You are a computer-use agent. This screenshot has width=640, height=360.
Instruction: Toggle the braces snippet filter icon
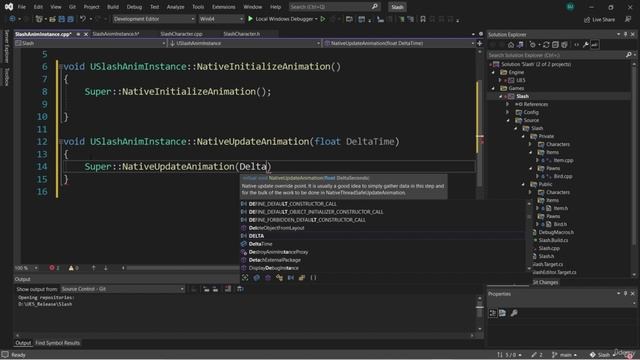pyautogui.click(x=313, y=278)
